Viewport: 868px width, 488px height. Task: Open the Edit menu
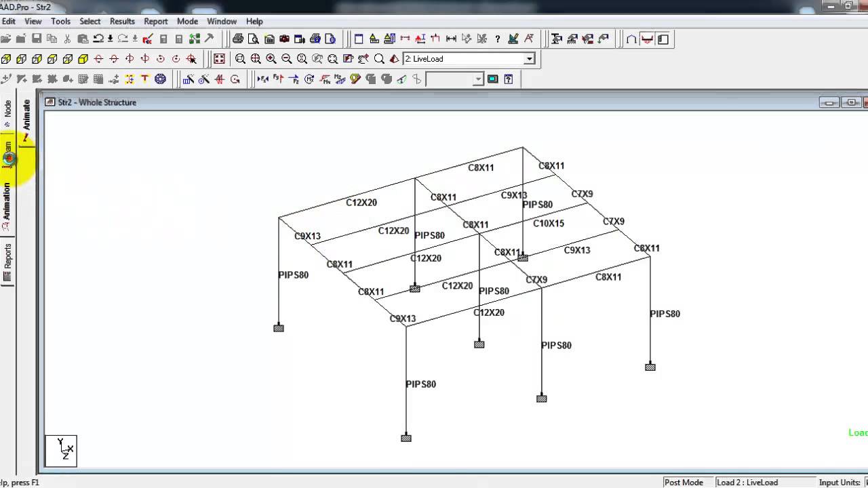click(8, 21)
